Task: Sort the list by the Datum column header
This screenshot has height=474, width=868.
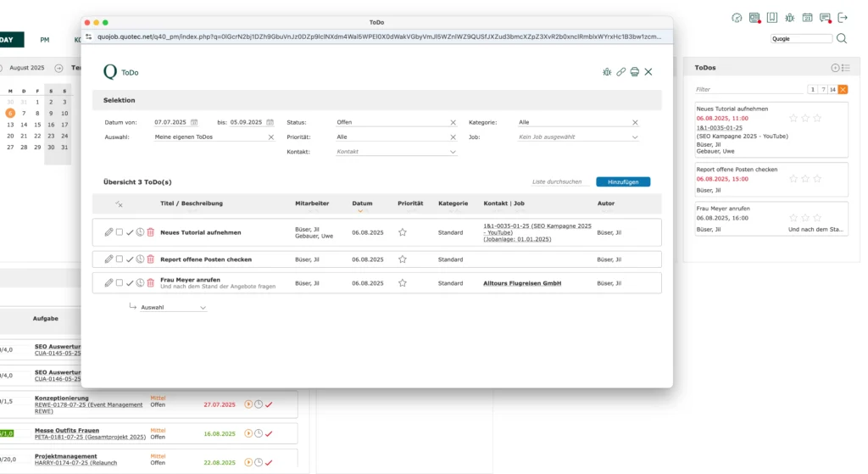Action: pos(362,204)
